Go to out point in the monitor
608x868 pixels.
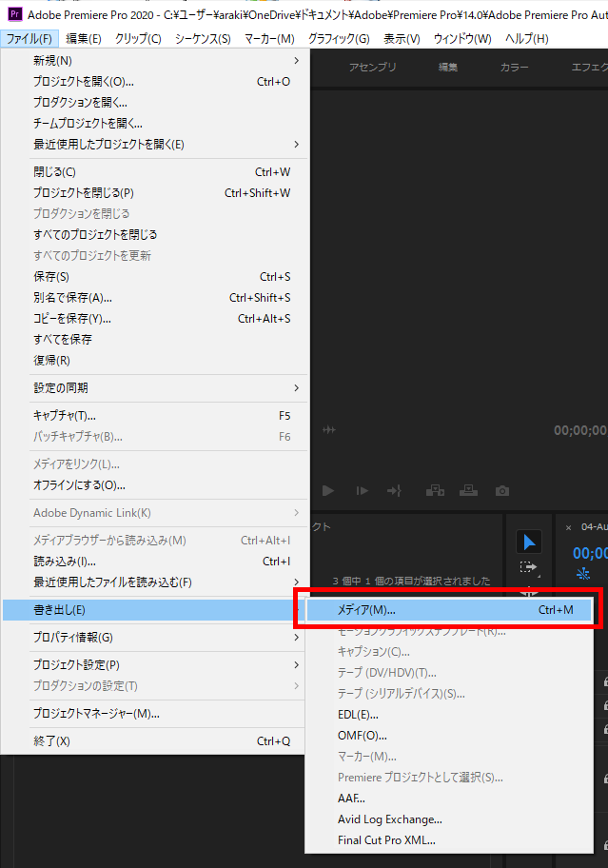[x=394, y=491]
